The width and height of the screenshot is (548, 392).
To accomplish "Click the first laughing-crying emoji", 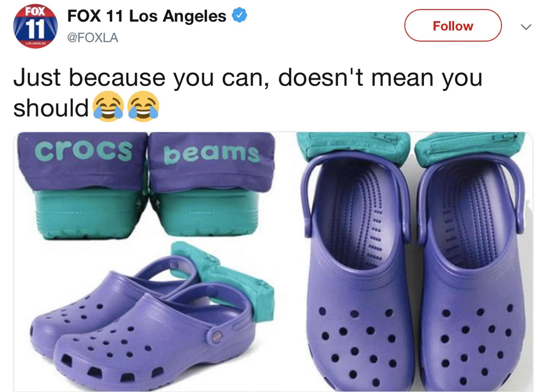I will tap(108, 106).
